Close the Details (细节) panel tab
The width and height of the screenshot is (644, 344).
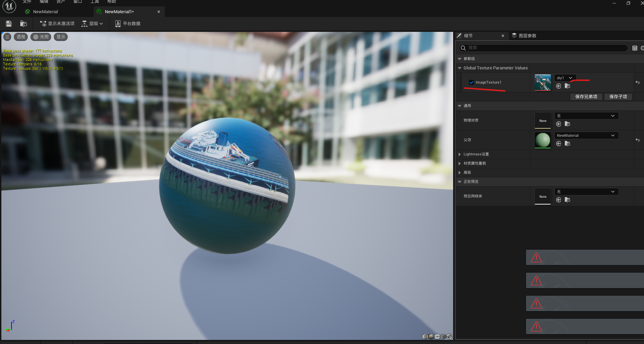tap(503, 36)
